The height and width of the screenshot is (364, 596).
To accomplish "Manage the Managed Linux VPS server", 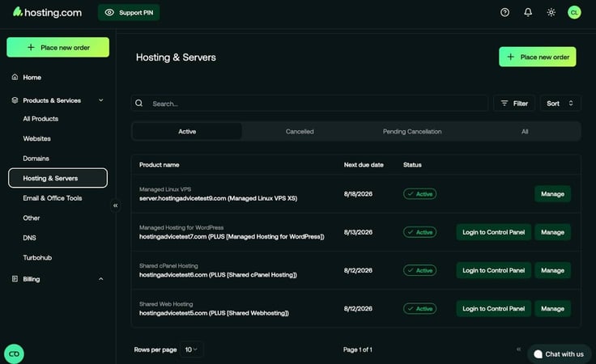I will click(x=552, y=194).
